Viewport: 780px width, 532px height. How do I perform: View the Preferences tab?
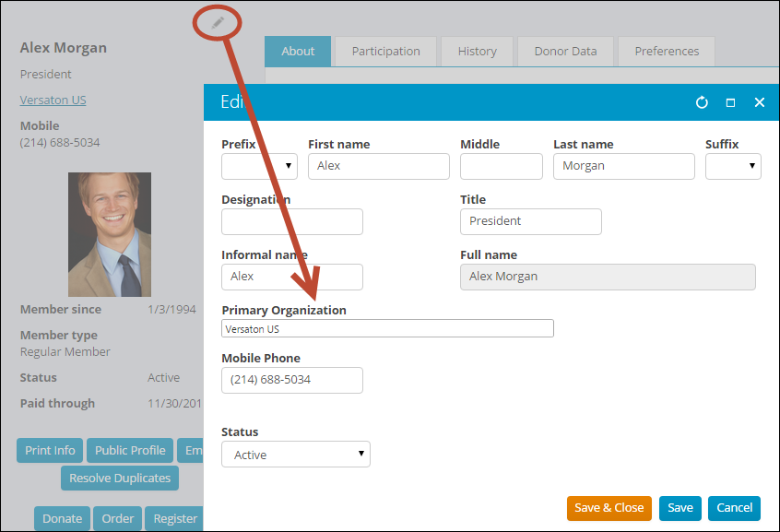(x=667, y=52)
